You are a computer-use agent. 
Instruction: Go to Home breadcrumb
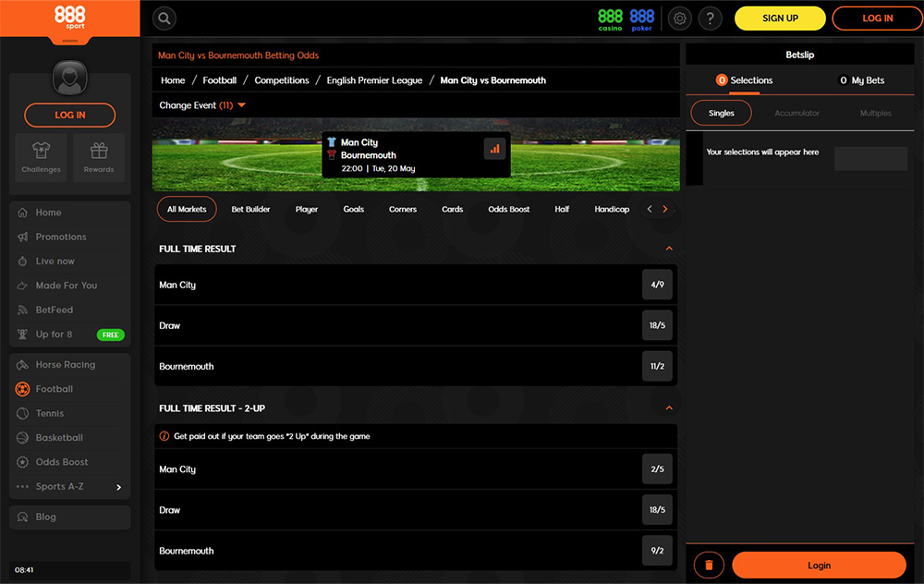(173, 80)
